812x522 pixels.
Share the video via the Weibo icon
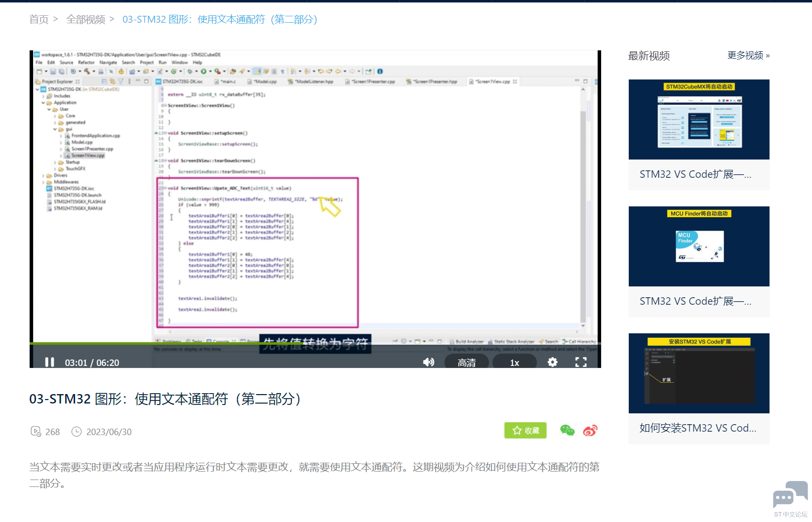pyautogui.click(x=590, y=430)
